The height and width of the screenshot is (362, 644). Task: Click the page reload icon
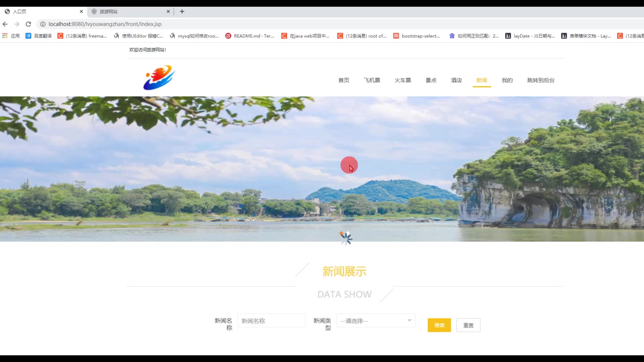click(29, 24)
